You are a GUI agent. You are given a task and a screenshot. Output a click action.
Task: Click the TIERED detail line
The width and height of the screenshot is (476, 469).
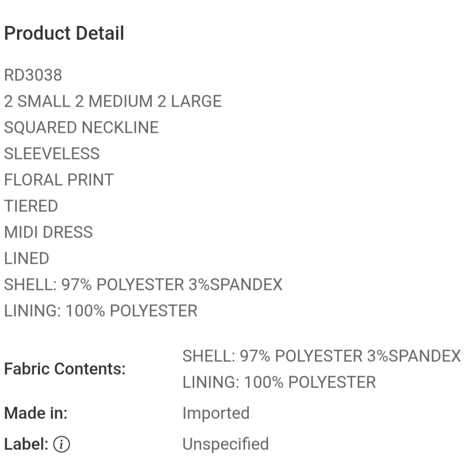pyautogui.click(x=31, y=206)
